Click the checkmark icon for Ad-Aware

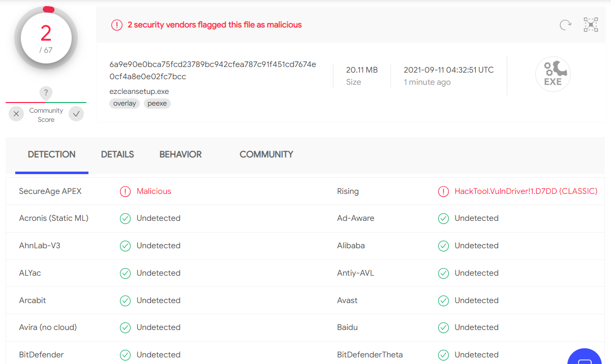443,218
